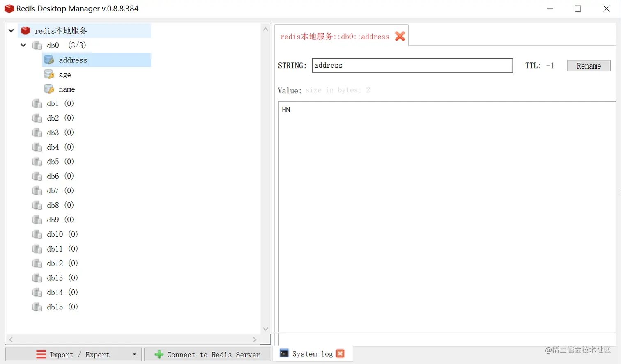Select the name key text in tree
621x364 pixels.
tap(67, 89)
